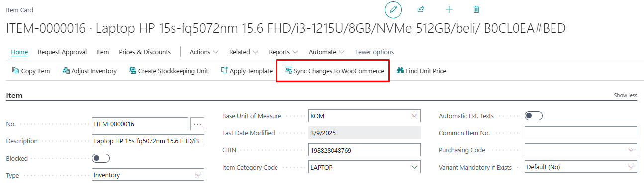Click Create Stockkeeping Unit
Image resolution: width=644 pixels, height=193 pixels.
click(169, 71)
